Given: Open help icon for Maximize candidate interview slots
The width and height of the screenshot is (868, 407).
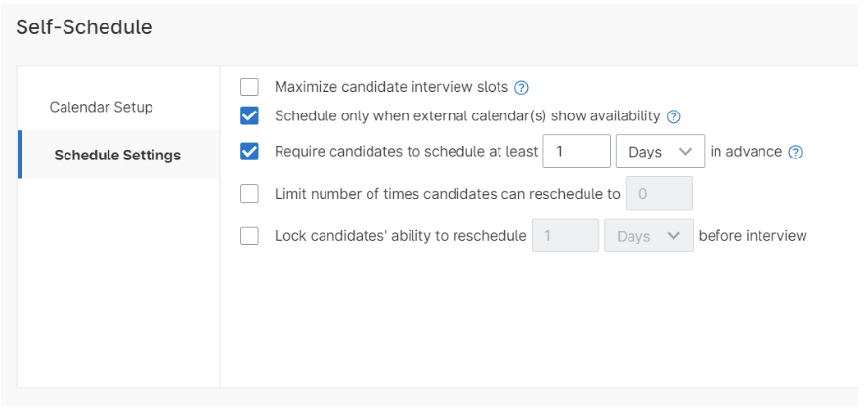Looking at the screenshot, I should tap(522, 87).
